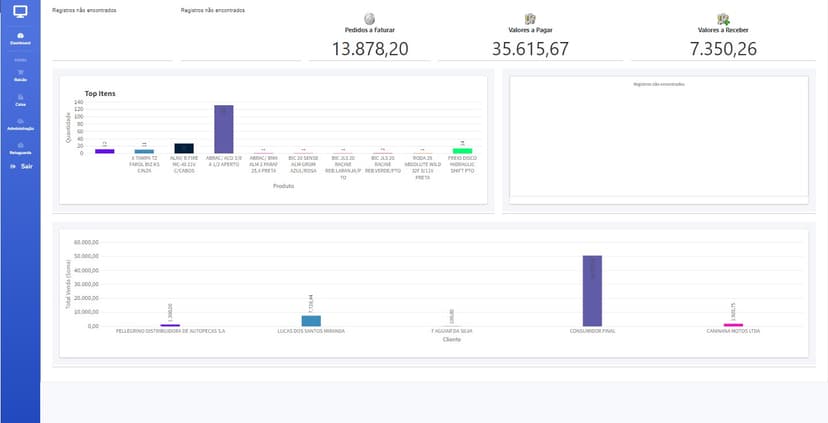
Task: Click the first 'Registros não encontrados' message at top left
Action: pyautogui.click(x=84, y=11)
